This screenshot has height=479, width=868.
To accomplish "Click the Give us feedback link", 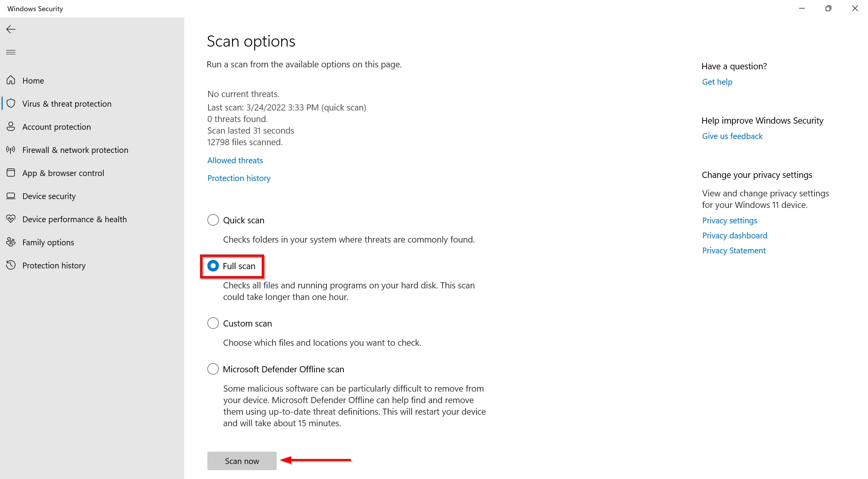I will [732, 136].
